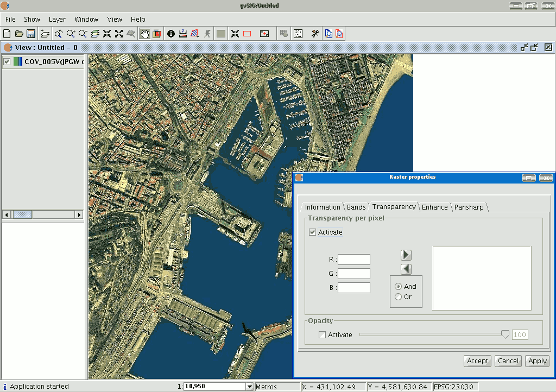Click the Cancel button
This screenshot has height=392, width=556.
coord(508,361)
